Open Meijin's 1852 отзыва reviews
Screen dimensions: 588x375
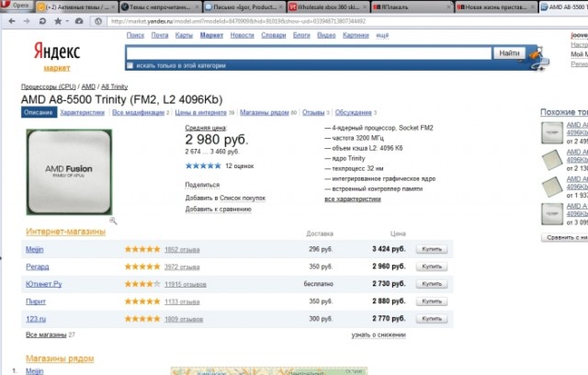(182, 250)
